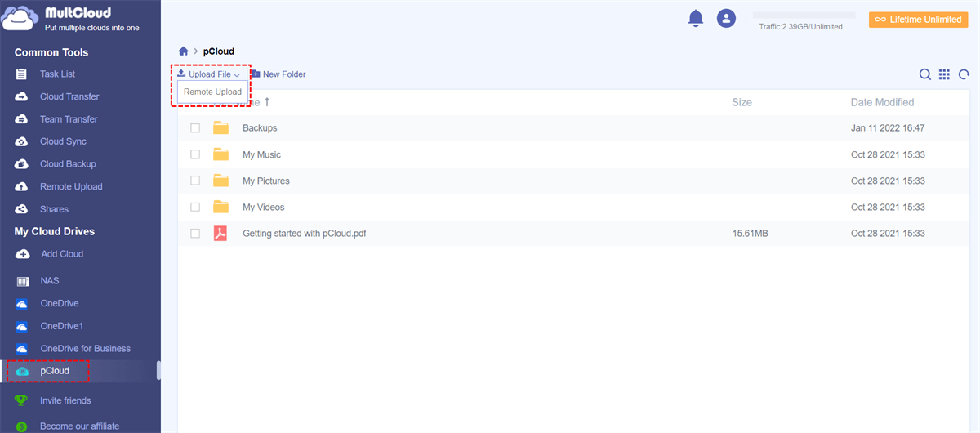980x433 pixels.
Task: Select checkbox for Getting started with pCloud.pdf
Action: click(x=195, y=233)
